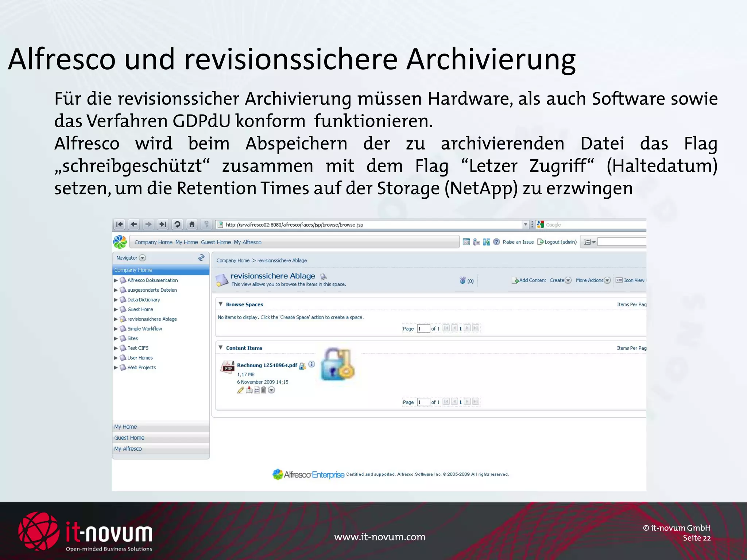
Task: Select My Home in the top menu bar
Action: 187,242
